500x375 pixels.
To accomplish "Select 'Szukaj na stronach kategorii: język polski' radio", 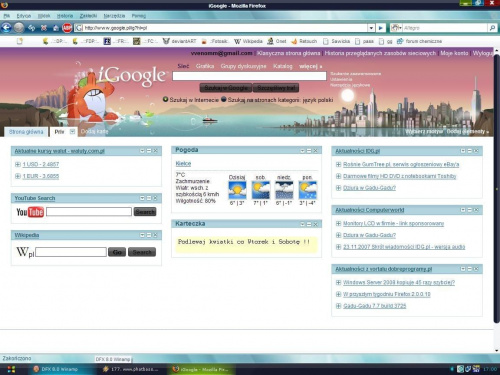I will coord(224,99).
